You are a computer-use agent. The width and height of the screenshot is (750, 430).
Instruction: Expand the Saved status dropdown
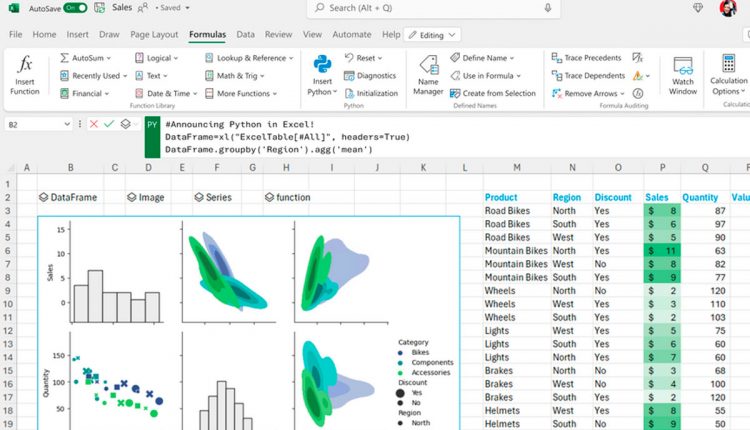pyautogui.click(x=187, y=8)
